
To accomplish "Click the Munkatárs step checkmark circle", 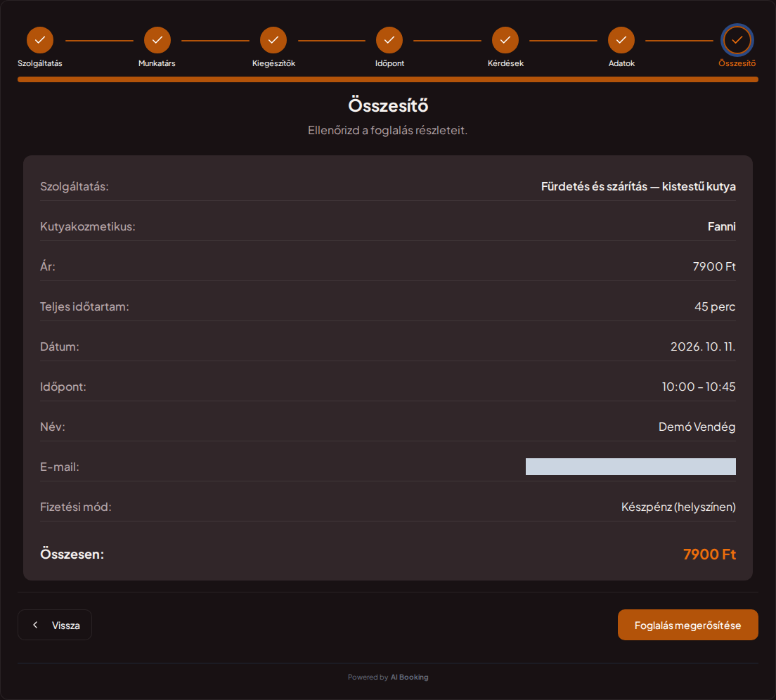I will click(x=157, y=40).
